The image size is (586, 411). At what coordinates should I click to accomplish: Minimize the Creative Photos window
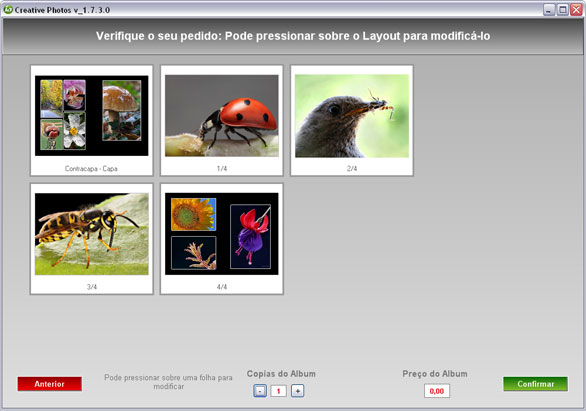point(549,10)
